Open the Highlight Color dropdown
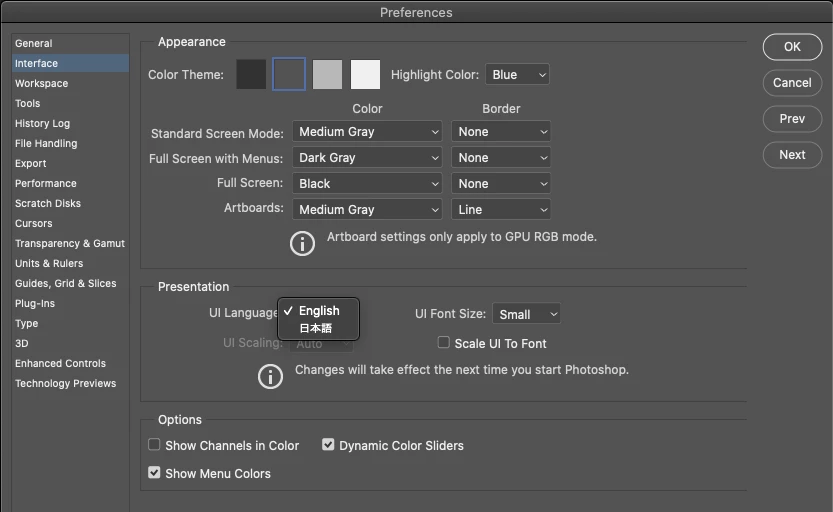The height and width of the screenshot is (512, 833). [x=517, y=75]
